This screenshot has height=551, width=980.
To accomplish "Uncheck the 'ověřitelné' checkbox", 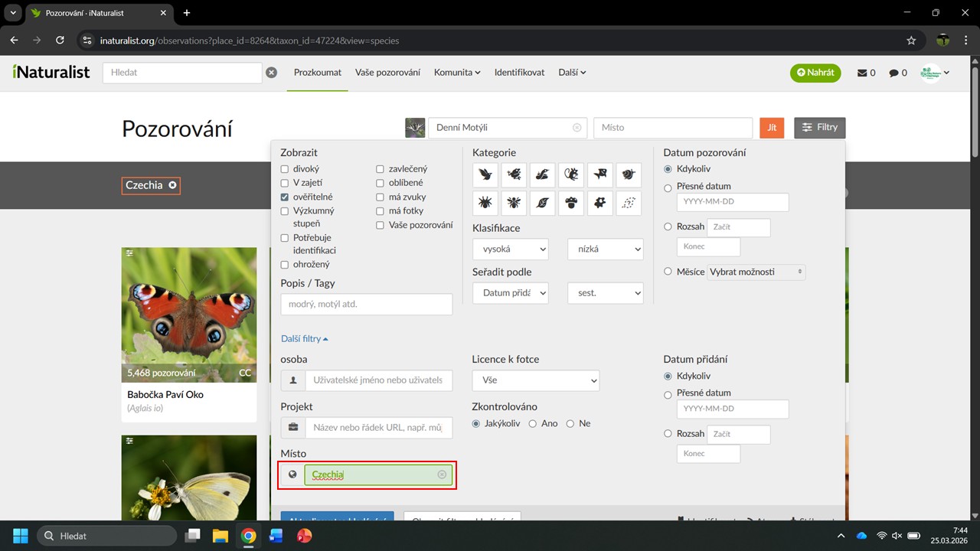I will 285,197.
